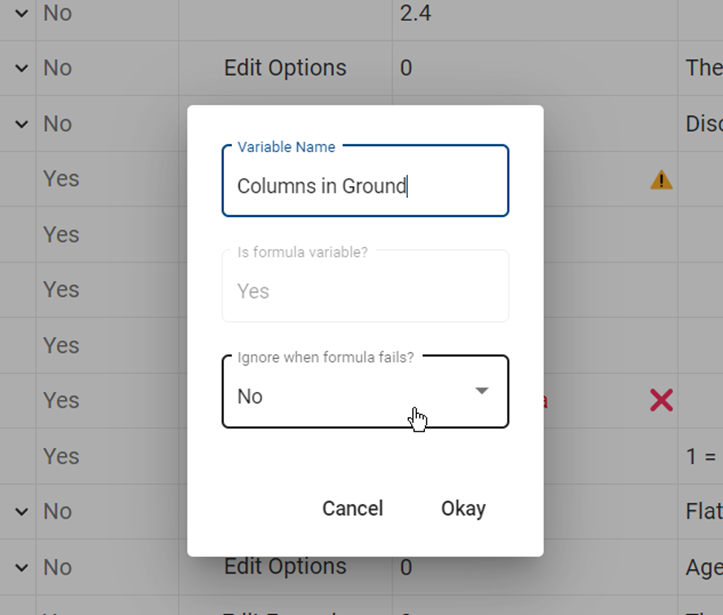Click into the Variable Name input field
Screen dimensions: 723x615
point(365,181)
